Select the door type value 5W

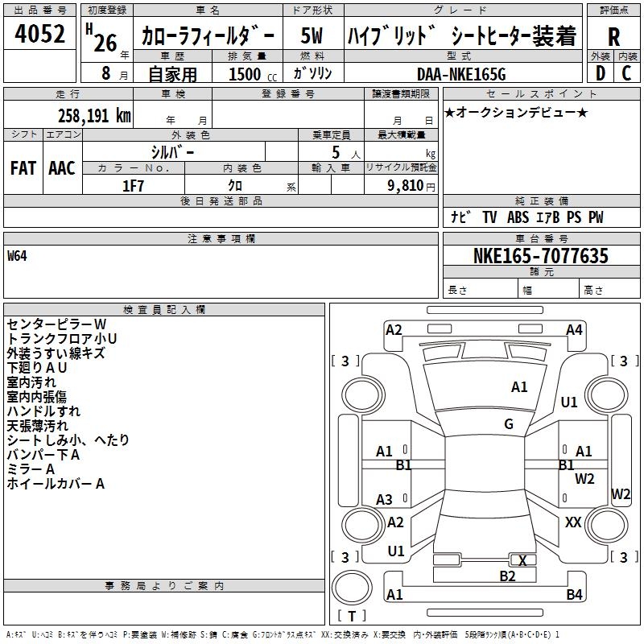tap(312, 35)
